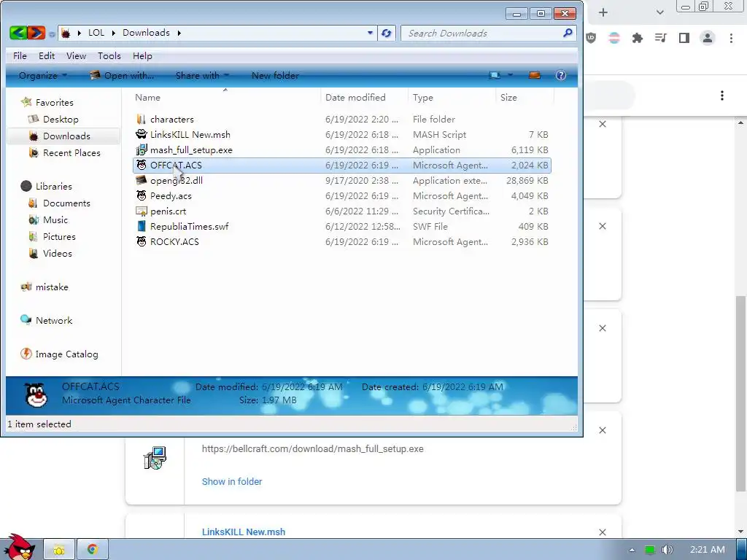Open Chrome three-dot main menu
747x560 pixels.
click(731, 38)
